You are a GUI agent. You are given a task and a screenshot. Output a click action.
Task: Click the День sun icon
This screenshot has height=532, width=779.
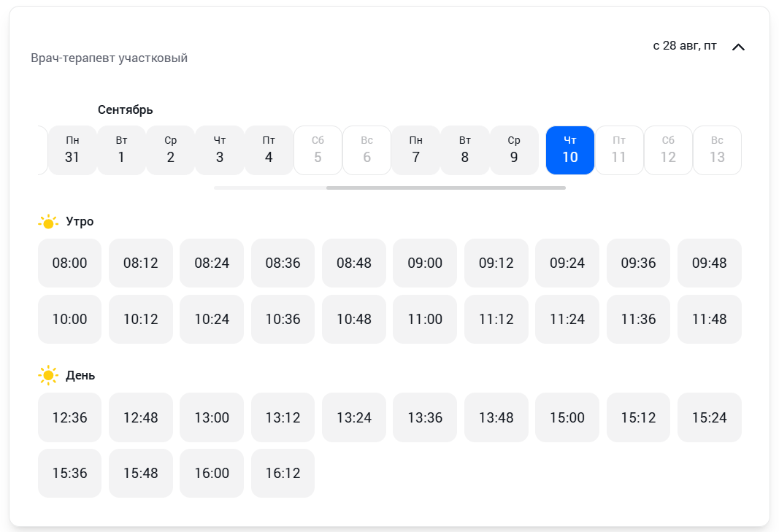click(48, 376)
